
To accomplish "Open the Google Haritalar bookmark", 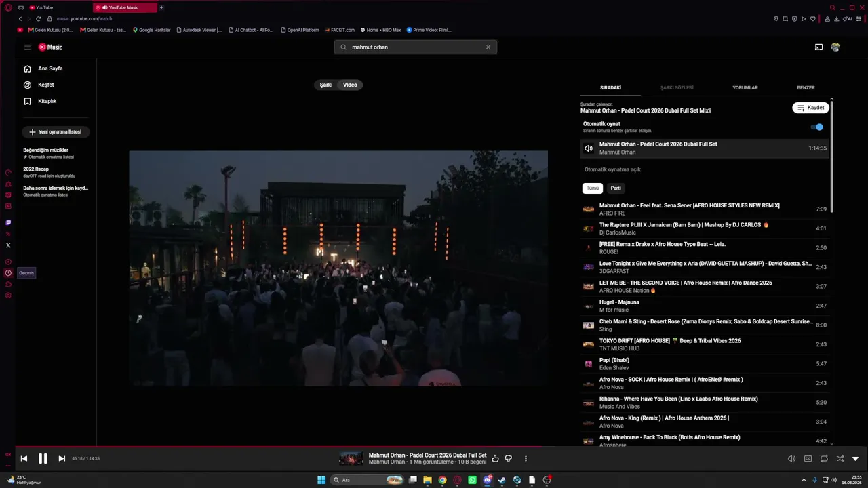I will coord(152,30).
